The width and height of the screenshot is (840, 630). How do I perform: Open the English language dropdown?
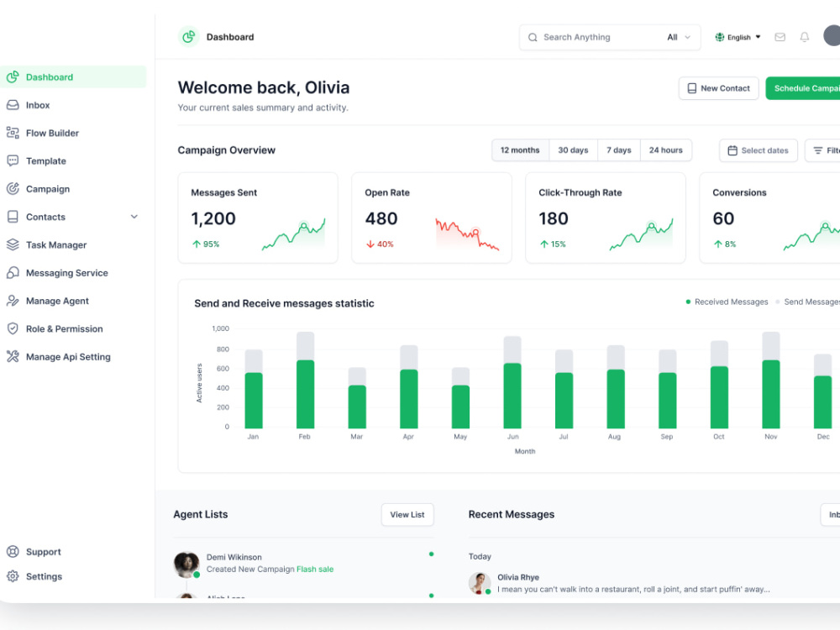pos(738,37)
